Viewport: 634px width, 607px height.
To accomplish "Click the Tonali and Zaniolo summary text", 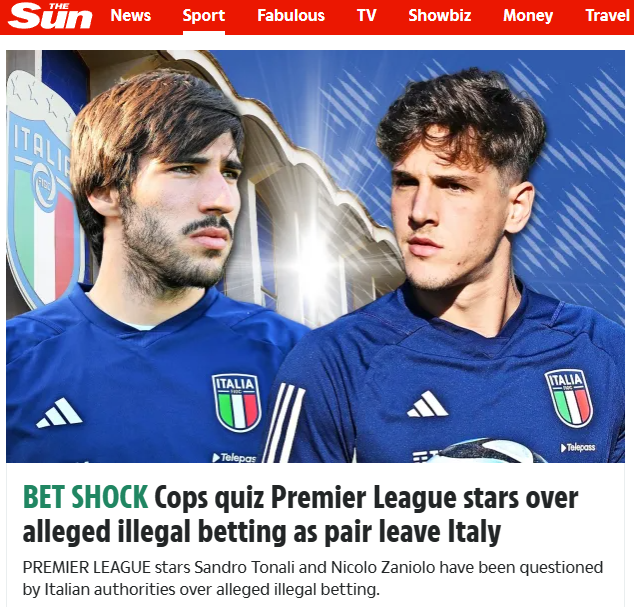I will click(x=313, y=578).
